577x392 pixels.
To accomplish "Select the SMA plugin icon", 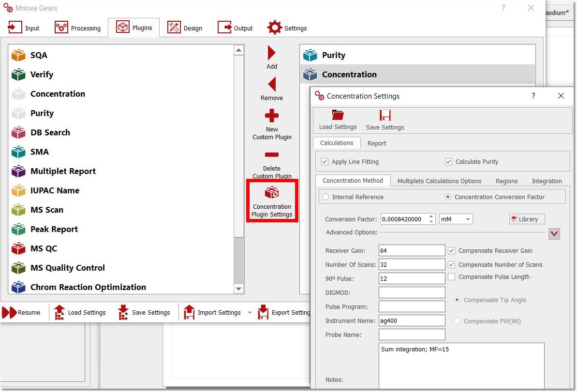I will click(18, 151).
